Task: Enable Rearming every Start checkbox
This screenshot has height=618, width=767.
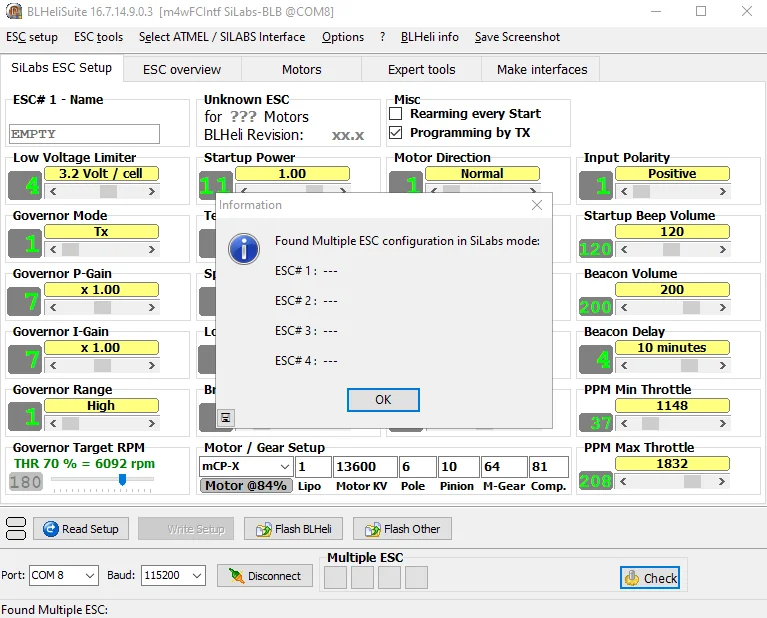Action: (395, 114)
